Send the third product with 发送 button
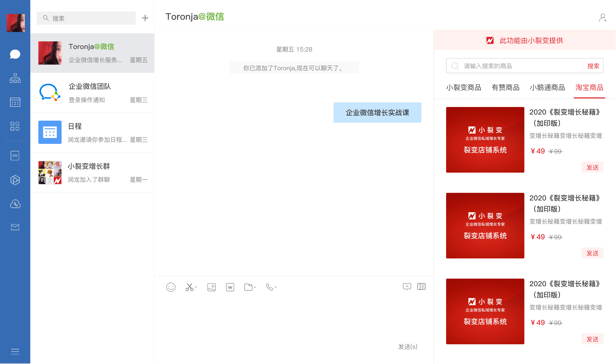The image size is (616, 364). click(x=593, y=339)
